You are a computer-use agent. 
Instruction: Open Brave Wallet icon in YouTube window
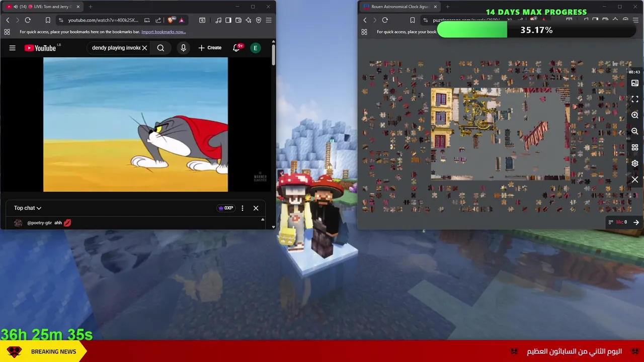238,20
